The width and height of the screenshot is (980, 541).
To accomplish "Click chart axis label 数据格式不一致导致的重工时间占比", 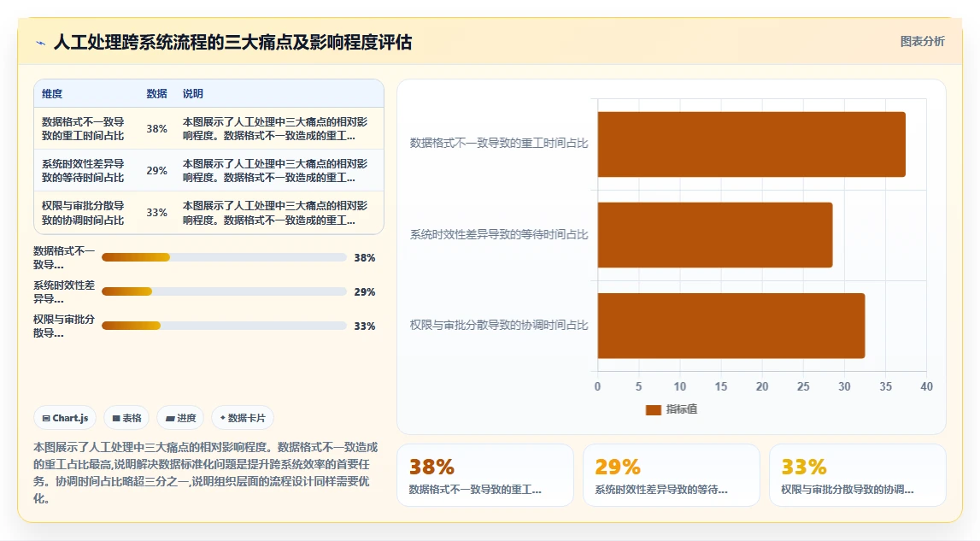I will [499, 144].
